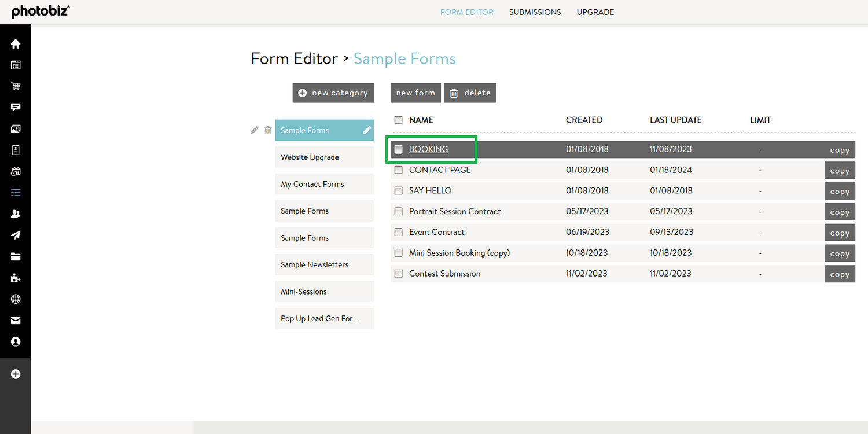868x434 pixels.
Task: Click the new form button
Action: tap(415, 93)
